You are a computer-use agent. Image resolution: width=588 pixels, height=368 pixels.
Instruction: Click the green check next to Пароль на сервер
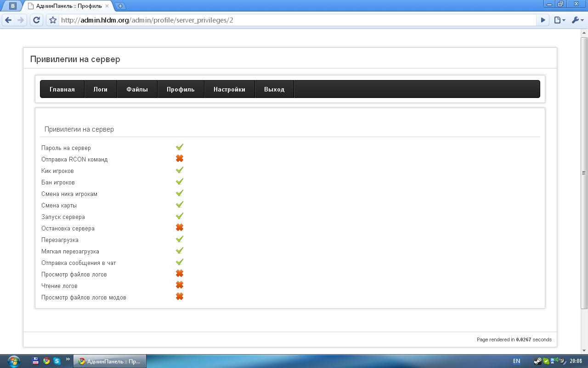click(x=180, y=147)
